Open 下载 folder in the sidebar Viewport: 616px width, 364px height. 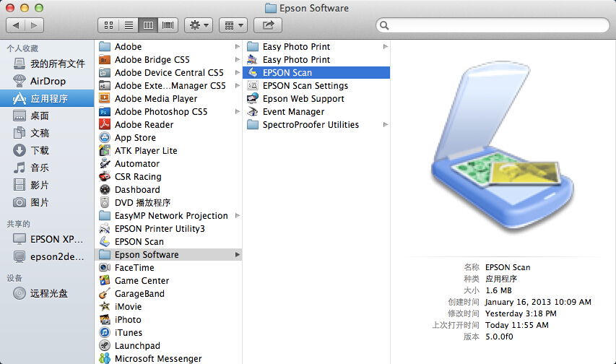point(47,150)
